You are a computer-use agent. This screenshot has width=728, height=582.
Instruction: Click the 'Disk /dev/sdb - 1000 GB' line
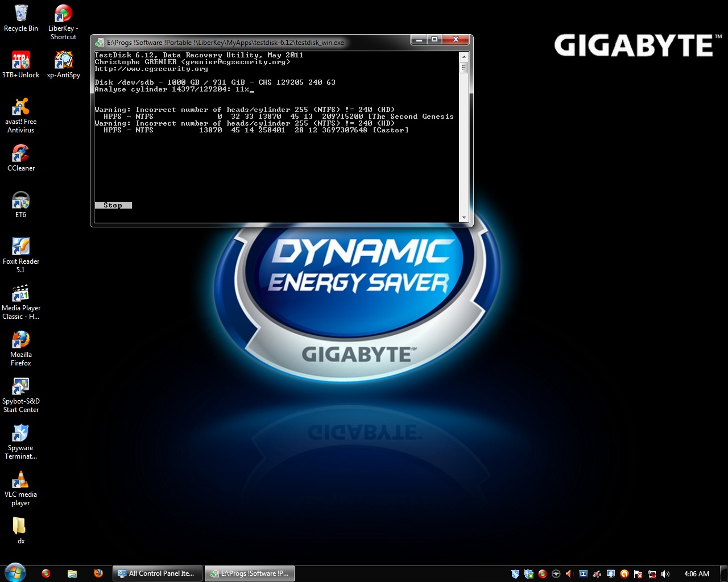(x=215, y=82)
